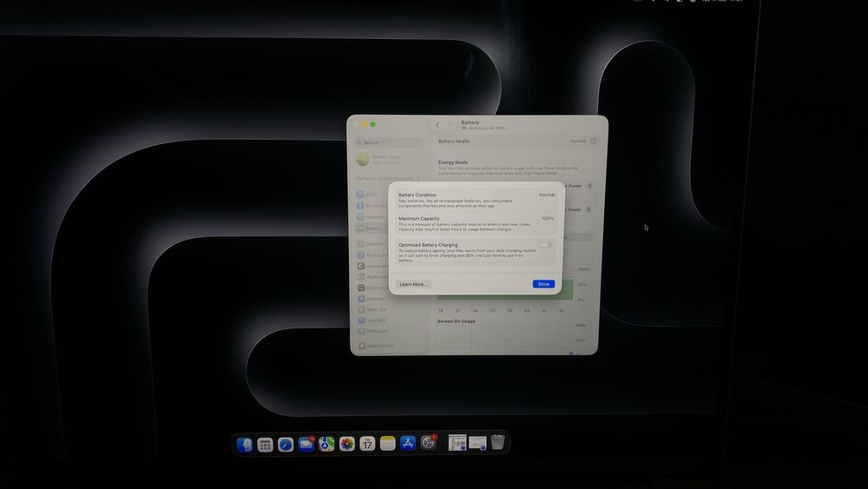Screen dimensions: 868x489
Task: Click the Energy Mode heading
Action: (x=453, y=162)
